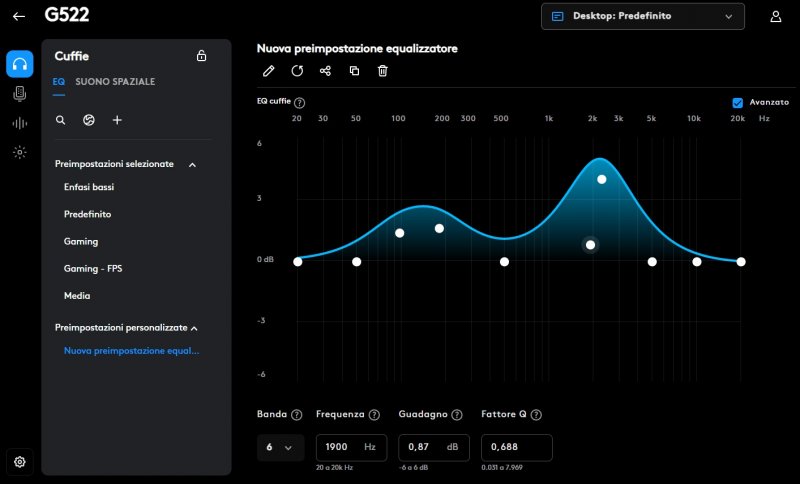
Task: Delete the preset with the trash icon
Action: coord(382,71)
